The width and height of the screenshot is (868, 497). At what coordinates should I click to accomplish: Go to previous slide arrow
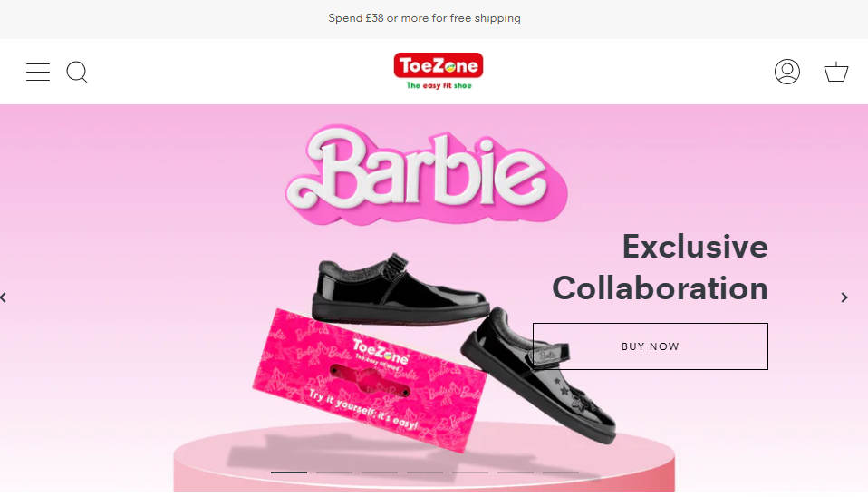pyautogui.click(x=4, y=297)
